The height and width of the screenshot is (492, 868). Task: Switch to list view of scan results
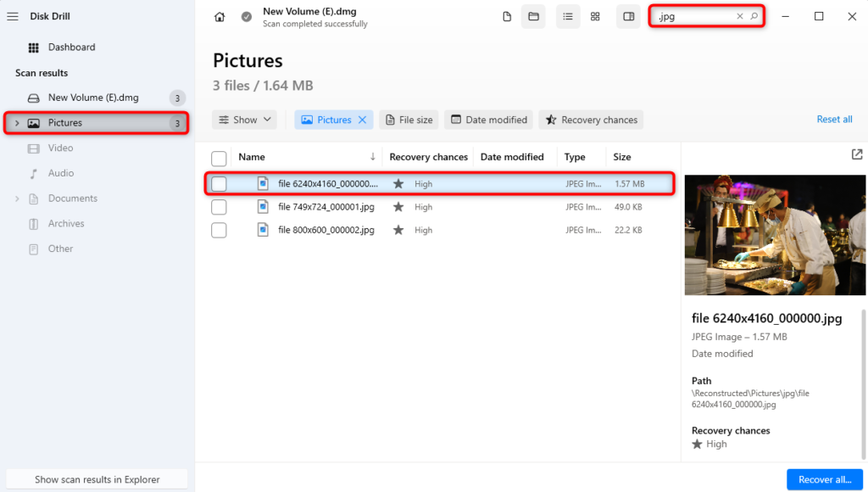[x=568, y=16]
